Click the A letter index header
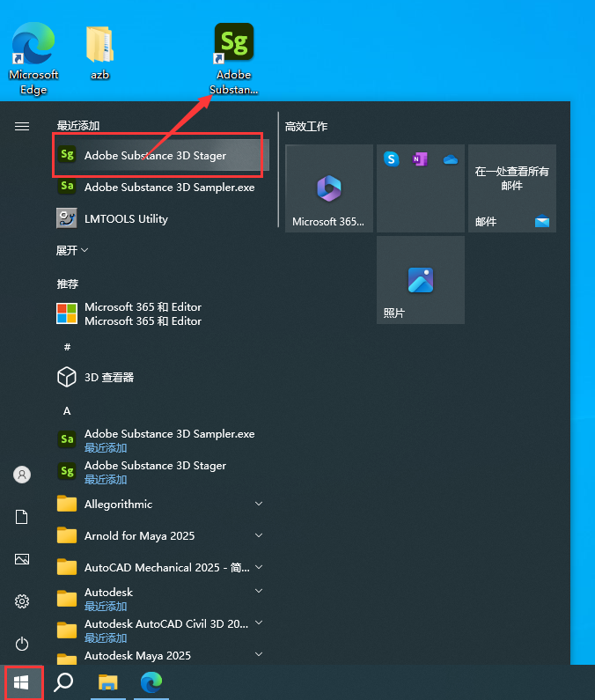This screenshot has width=595, height=700. point(67,410)
